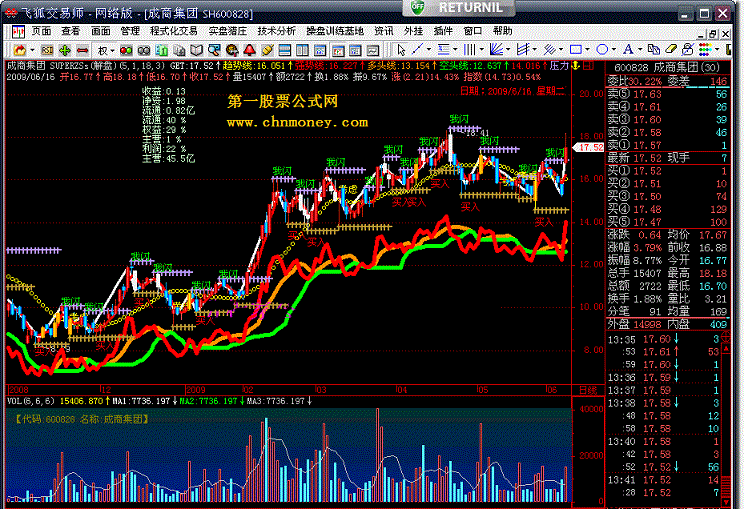Open the 技术分析 menu
The width and height of the screenshot is (744, 509).
(x=277, y=31)
